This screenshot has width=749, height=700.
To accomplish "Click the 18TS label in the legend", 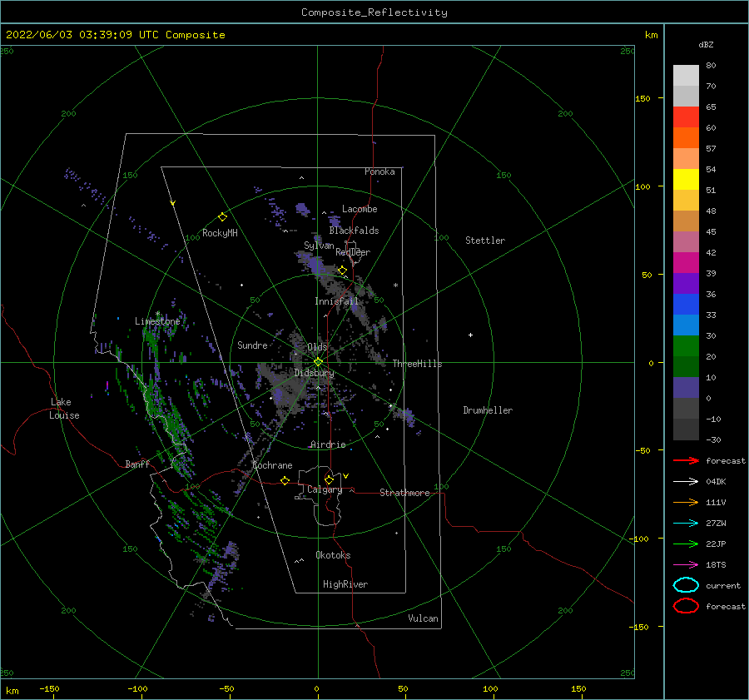I will pyautogui.click(x=716, y=565).
